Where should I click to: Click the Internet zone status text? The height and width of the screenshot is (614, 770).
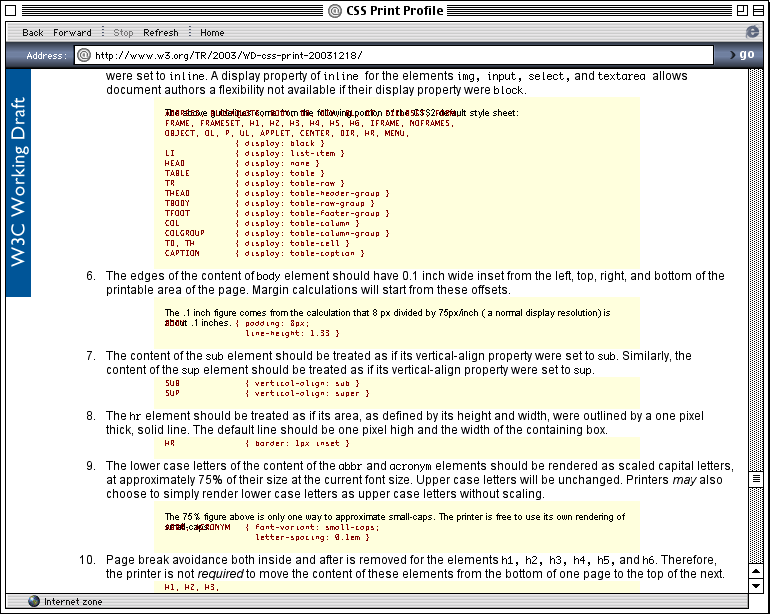point(74,601)
